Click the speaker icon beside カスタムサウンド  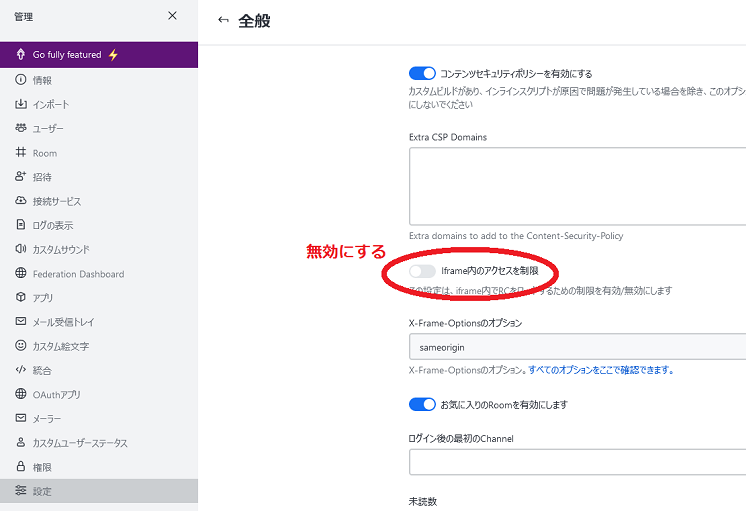coord(20,249)
